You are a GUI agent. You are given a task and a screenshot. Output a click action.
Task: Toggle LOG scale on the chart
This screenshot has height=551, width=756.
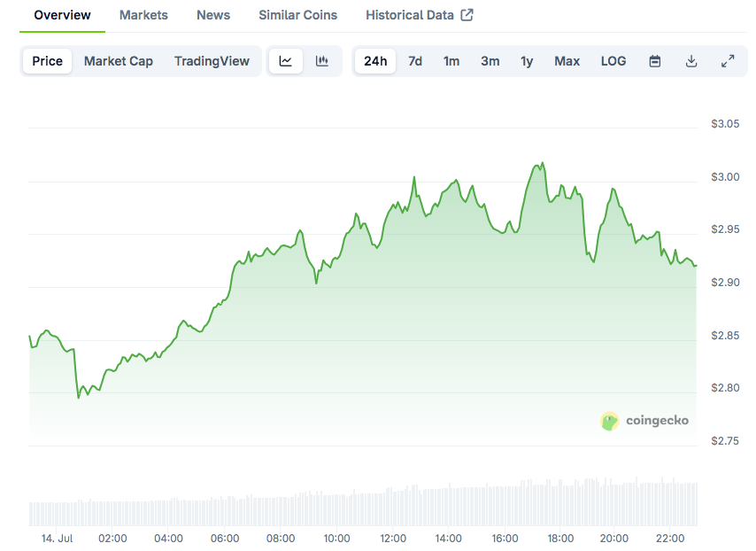[x=613, y=61]
